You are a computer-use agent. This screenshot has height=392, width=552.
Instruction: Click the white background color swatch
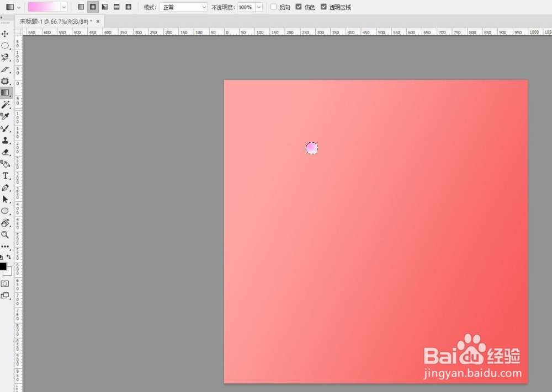coord(9,272)
